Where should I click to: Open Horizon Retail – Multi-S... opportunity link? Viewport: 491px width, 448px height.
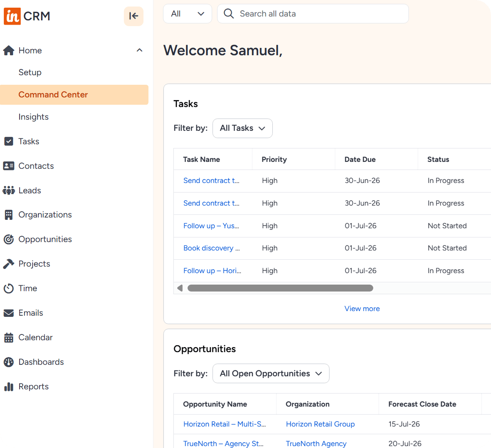click(224, 424)
